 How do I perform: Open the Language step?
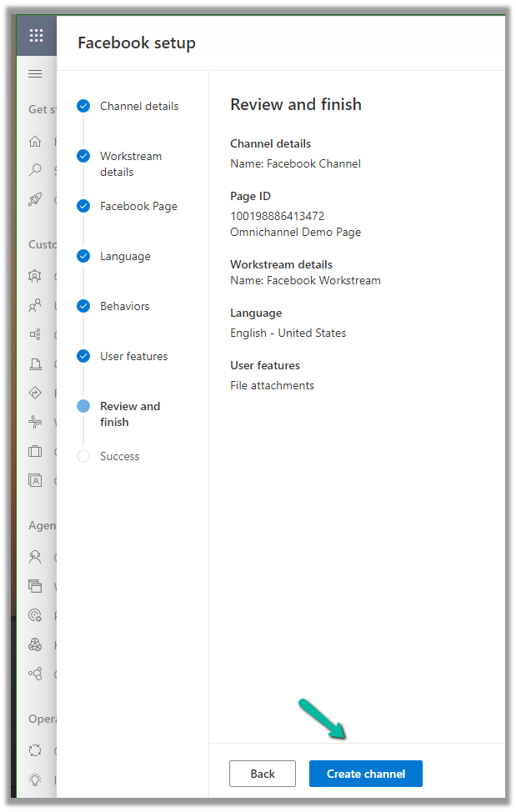pos(125,256)
